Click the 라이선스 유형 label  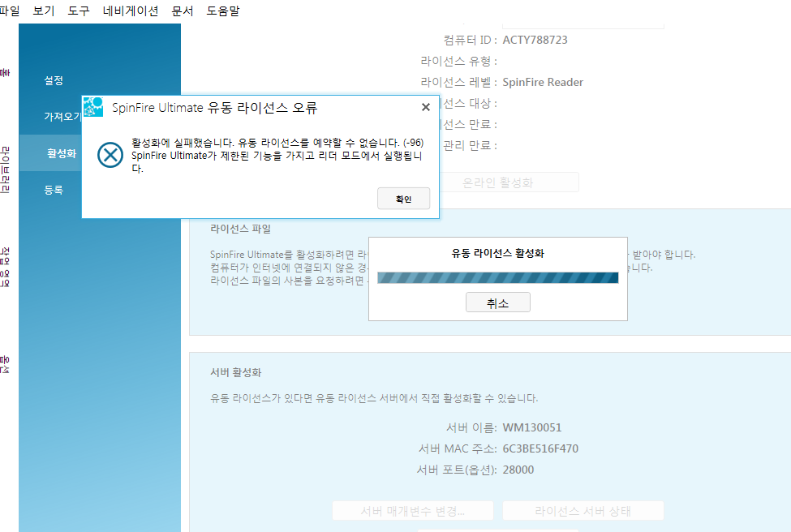point(458,61)
